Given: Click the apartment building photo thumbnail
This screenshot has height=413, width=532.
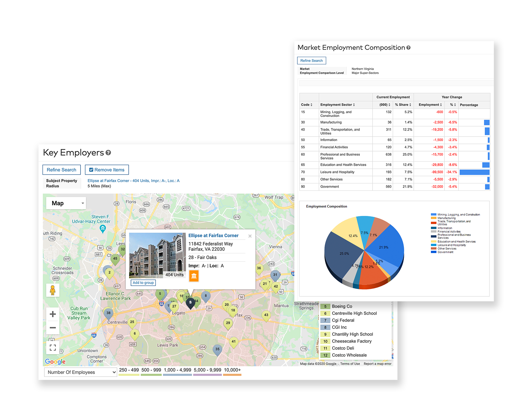Looking at the screenshot, I should point(157,255).
